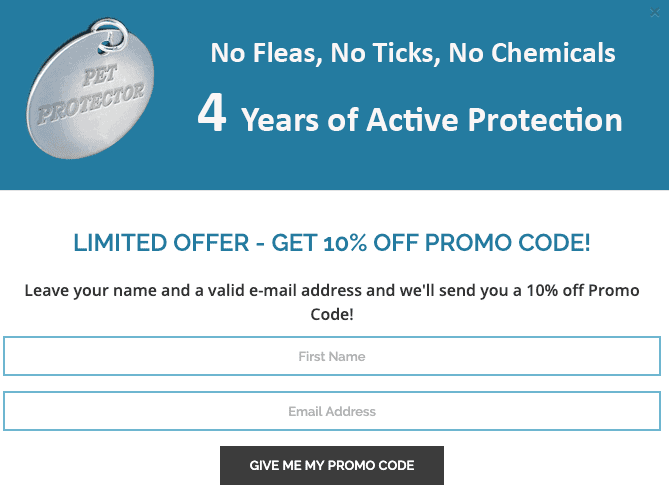Screen dimensions: 669x491
Task: Click the 'First Name' placeholder text
Action: pos(332,356)
